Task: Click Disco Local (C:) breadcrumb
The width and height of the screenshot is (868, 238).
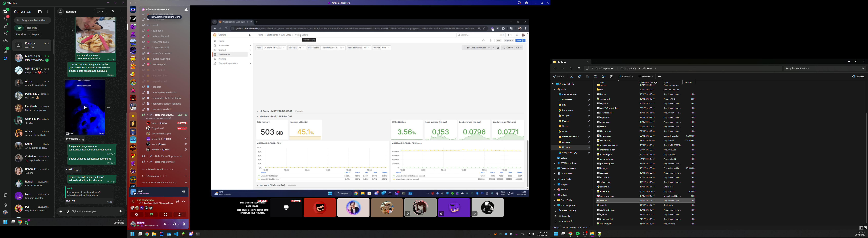Action: 628,68
